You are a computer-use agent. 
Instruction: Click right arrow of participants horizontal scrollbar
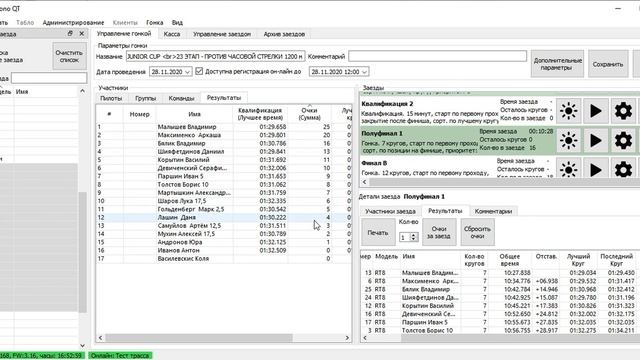coord(347,338)
